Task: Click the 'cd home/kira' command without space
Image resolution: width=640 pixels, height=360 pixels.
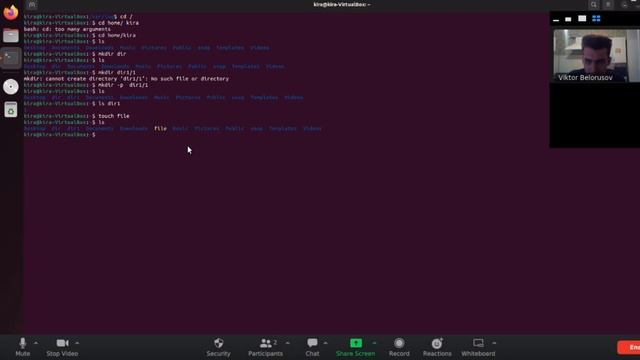Action: click(x=117, y=35)
